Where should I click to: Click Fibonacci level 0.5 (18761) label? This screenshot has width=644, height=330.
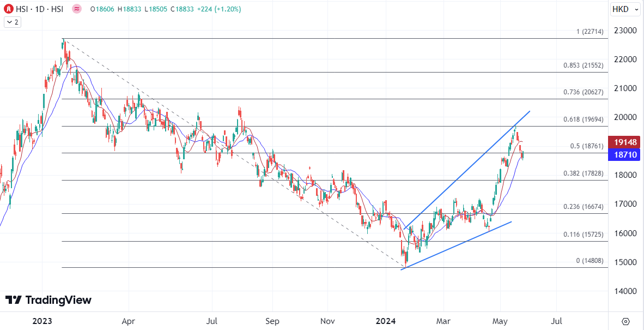pyautogui.click(x=586, y=146)
